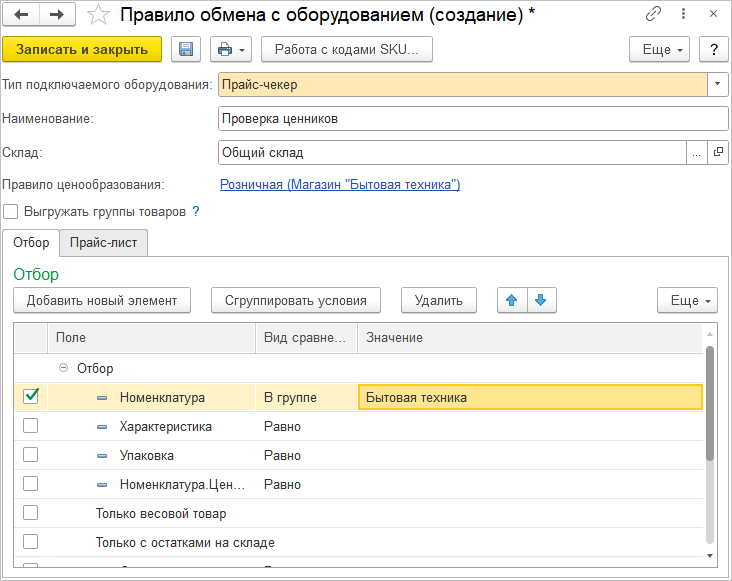Open the Еще menu in filter toolbar
Image resolution: width=732 pixels, height=581 pixels.
coord(687,300)
